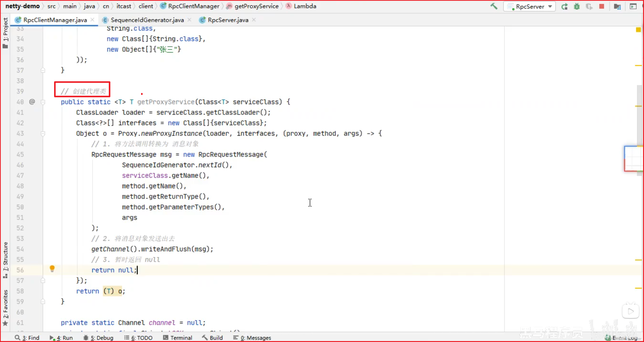This screenshot has width=644, height=342.
Task: Collapse the lambda fold marker at line 43
Action: [43, 134]
